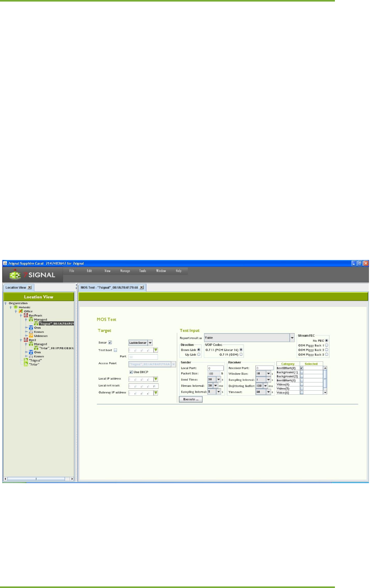376x588 pixels.
Task: Open the Stream Interval dropdown
Action: [216, 386]
